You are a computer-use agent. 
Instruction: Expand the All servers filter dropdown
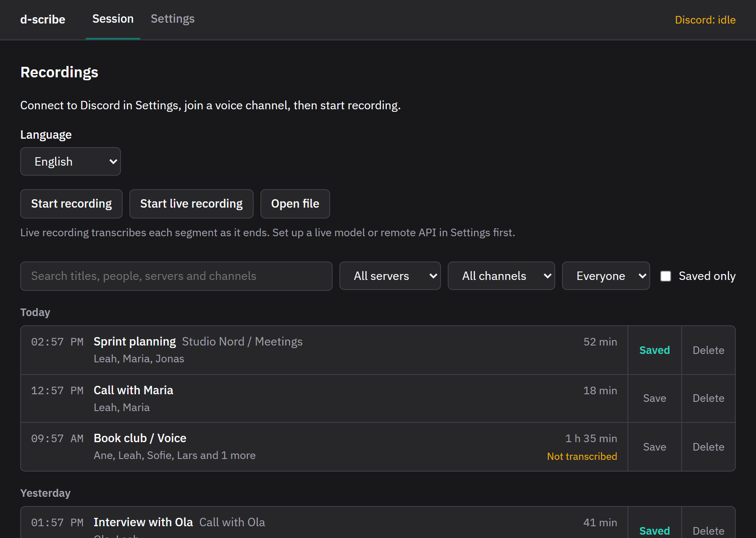click(390, 276)
